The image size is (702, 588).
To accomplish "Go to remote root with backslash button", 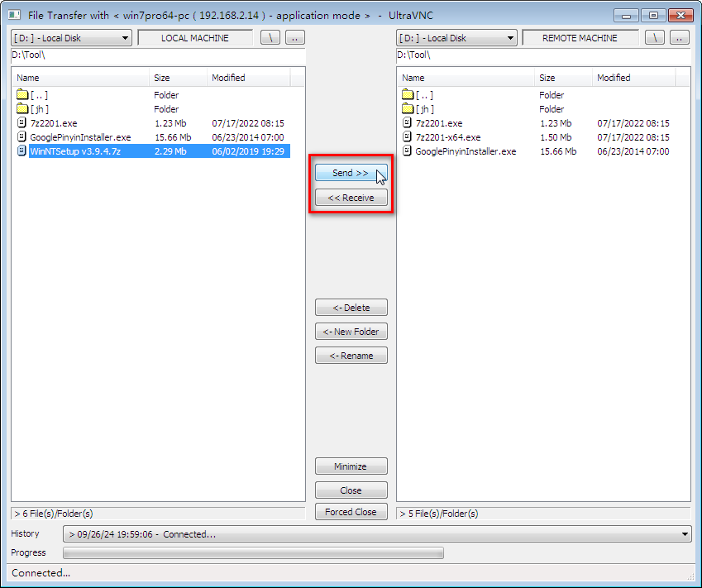I will 655,38.
